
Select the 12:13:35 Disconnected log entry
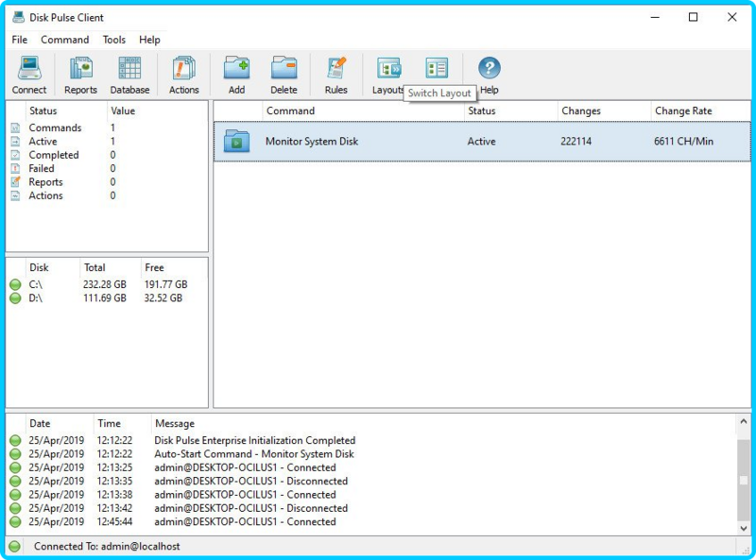(x=372, y=481)
